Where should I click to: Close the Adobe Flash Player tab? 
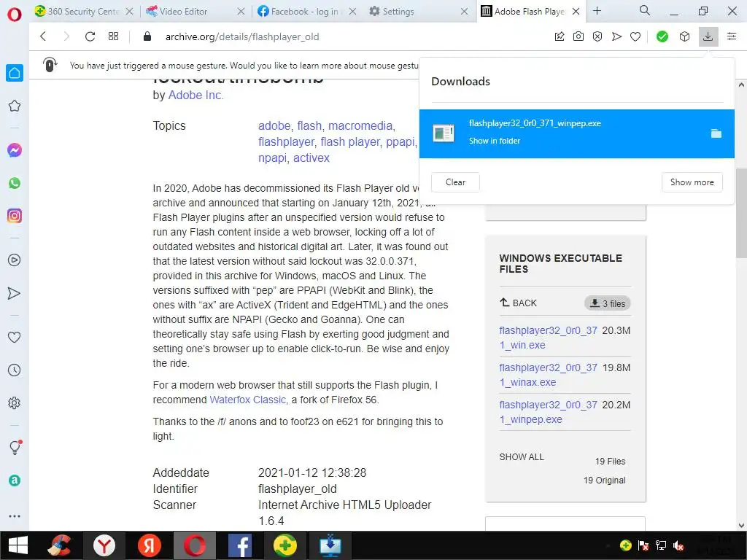click(576, 12)
